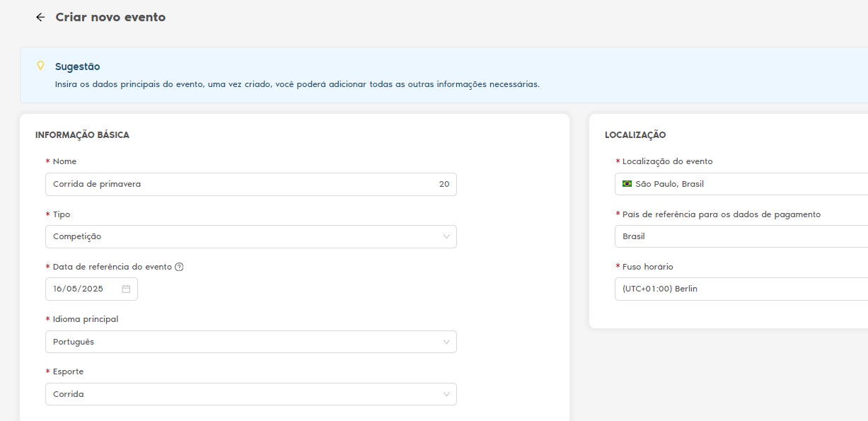Open the calendar icon in the date field
Screen dimensions: 868x421
click(126, 289)
